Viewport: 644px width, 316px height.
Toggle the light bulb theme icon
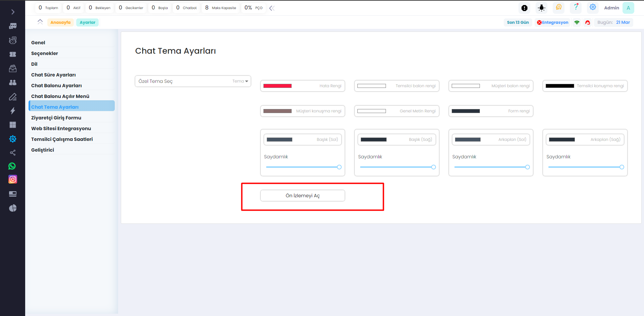(542, 8)
